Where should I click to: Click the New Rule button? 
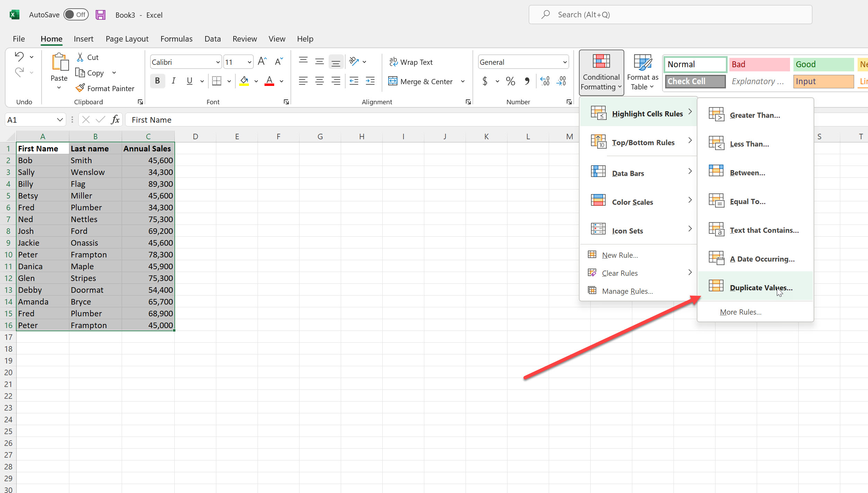(x=620, y=255)
